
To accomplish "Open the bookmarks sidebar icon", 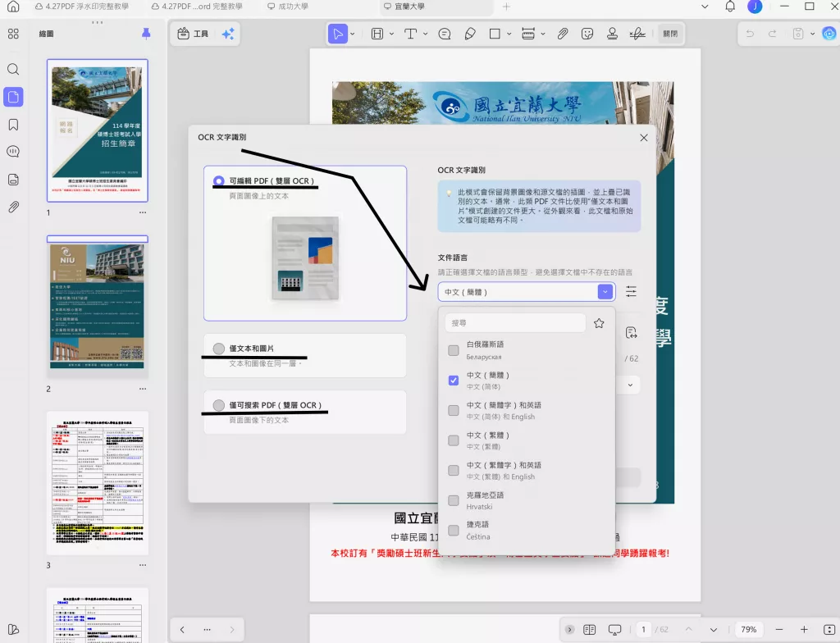I will click(13, 125).
